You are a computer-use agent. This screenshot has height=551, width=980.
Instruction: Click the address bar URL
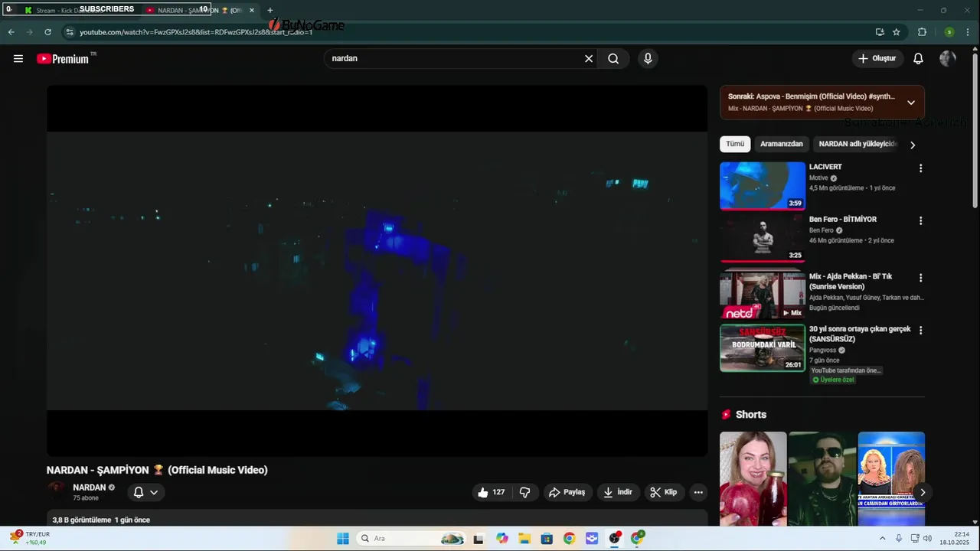(196, 32)
